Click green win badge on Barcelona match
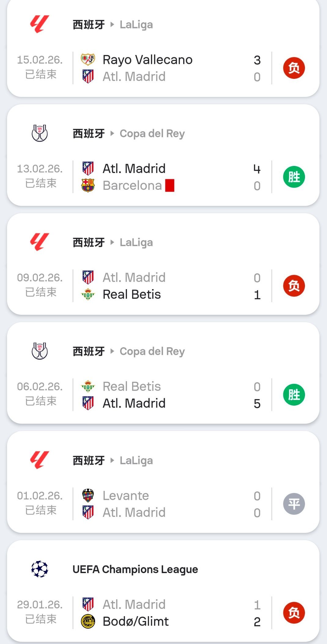The image size is (327, 644). point(294,177)
